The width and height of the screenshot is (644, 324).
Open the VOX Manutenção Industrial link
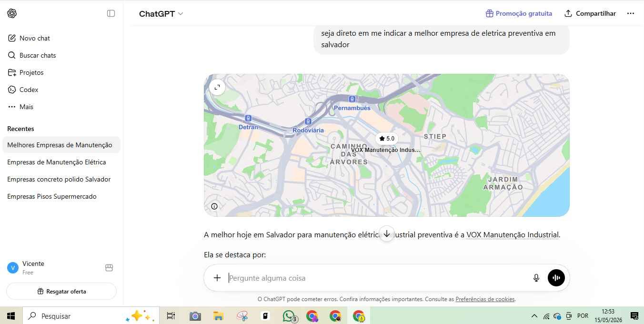click(512, 235)
